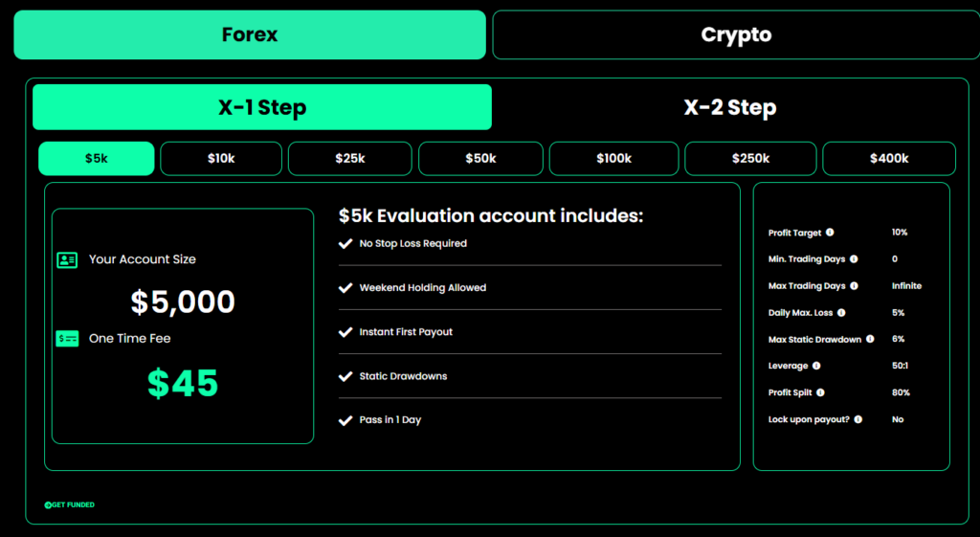Switch to the Crypto tab
The height and width of the screenshot is (537, 980).
tap(735, 35)
